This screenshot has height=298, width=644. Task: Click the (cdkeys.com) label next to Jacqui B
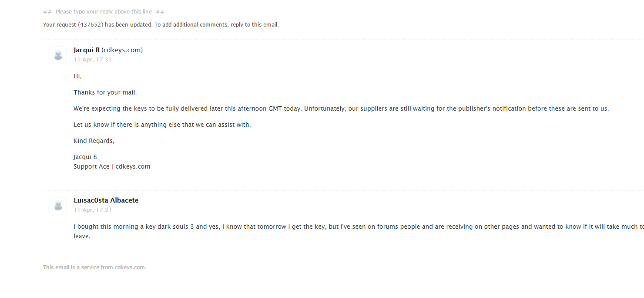coord(122,50)
